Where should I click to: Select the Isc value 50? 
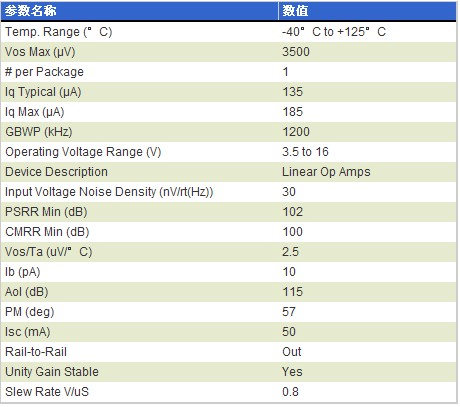click(289, 332)
